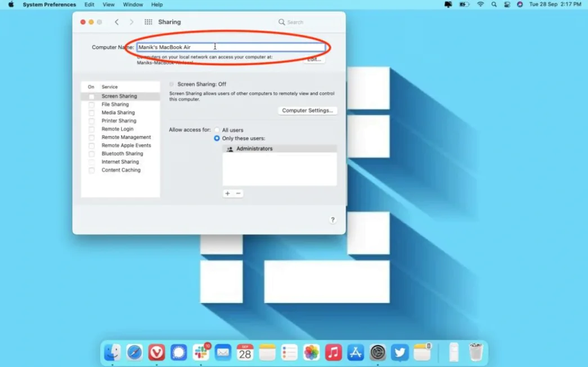The width and height of the screenshot is (588, 367).
Task: Open Apple Music from the Dock
Action: pos(333,352)
